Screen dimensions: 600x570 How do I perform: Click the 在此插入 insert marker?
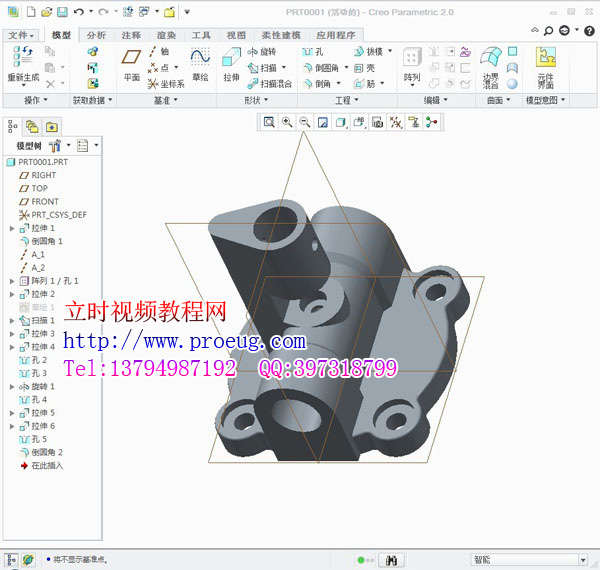coord(41,466)
